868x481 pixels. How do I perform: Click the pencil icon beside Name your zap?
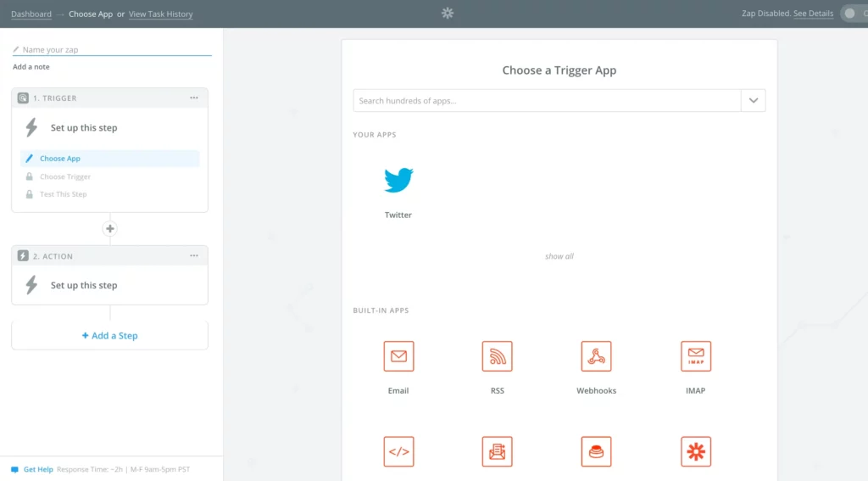(x=16, y=49)
